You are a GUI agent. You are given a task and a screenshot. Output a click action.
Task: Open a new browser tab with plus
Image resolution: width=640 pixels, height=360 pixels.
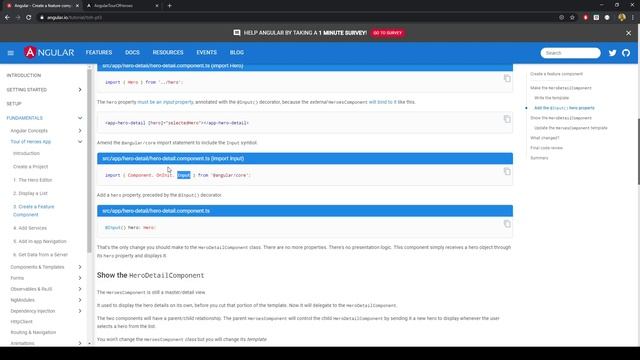click(x=169, y=6)
